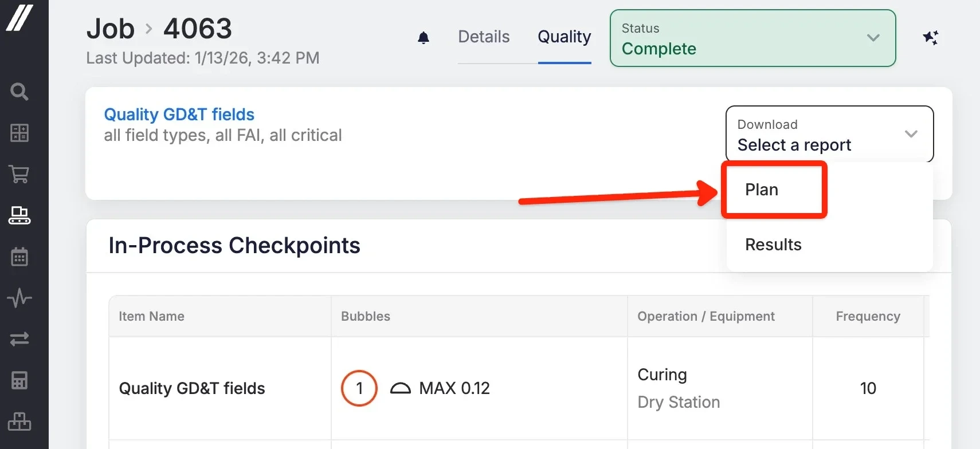The image size is (980, 449).
Task: Collapse the Select a report chevron
Action: click(912, 134)
